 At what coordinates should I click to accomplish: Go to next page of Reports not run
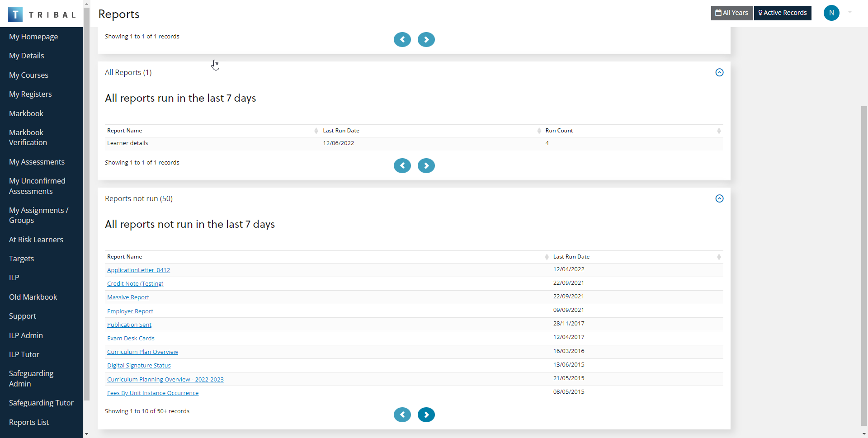point(426,414)
